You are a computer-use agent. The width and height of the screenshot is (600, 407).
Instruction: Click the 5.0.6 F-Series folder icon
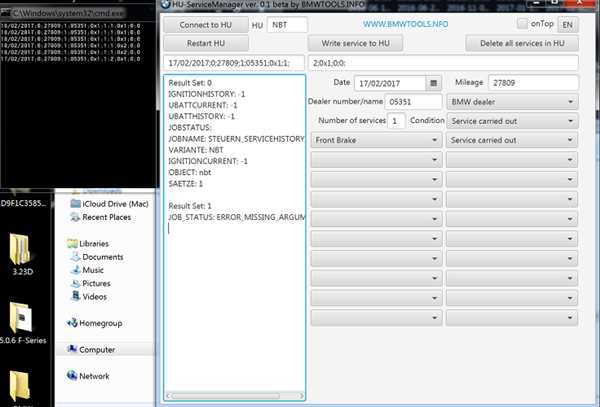(21, 320)
